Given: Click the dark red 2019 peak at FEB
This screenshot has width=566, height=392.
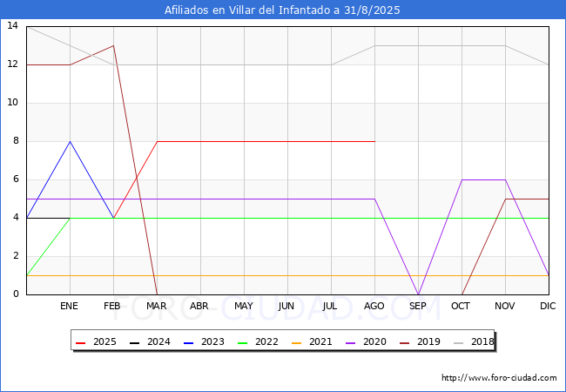Looking at the screenshot, I should pos(114,46).
